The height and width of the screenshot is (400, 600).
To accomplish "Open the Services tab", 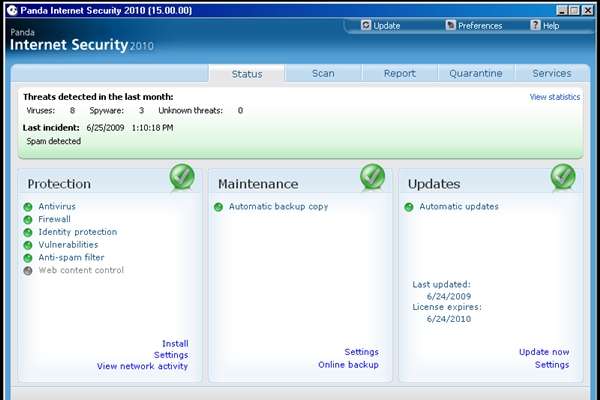I will 552,73.
